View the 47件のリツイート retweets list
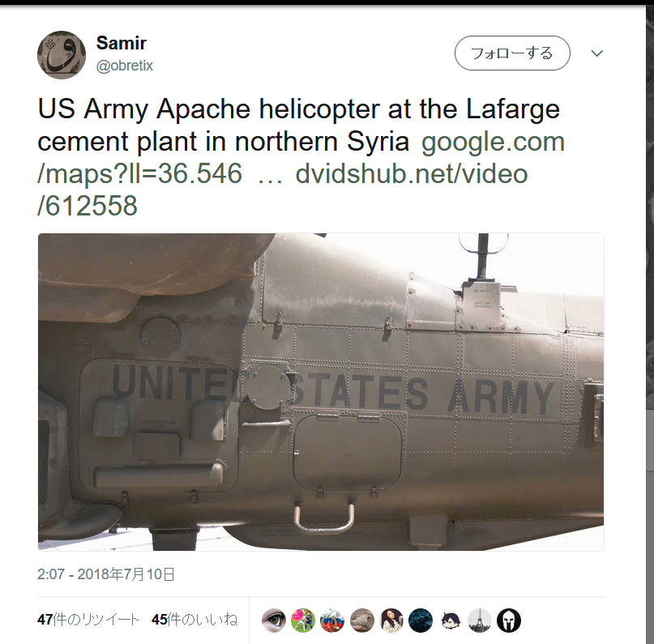The height and width of the screenshot is (644, 654). coord(88,620)
